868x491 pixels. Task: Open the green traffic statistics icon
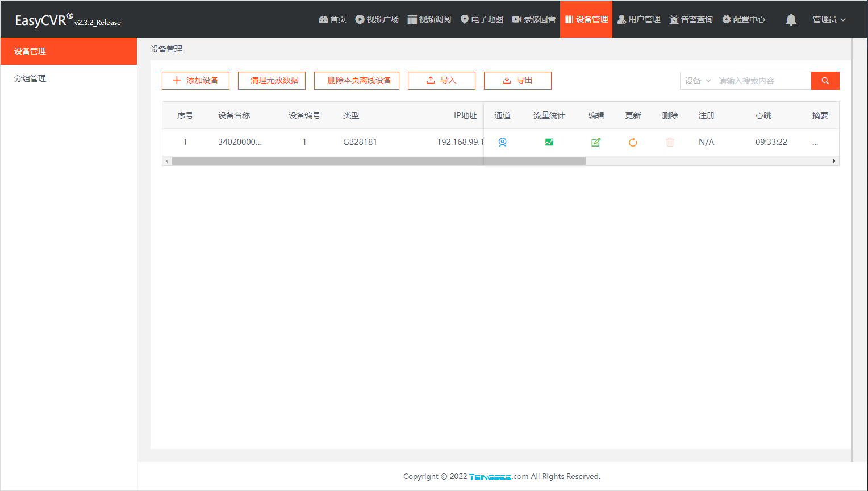coord(549,142)
